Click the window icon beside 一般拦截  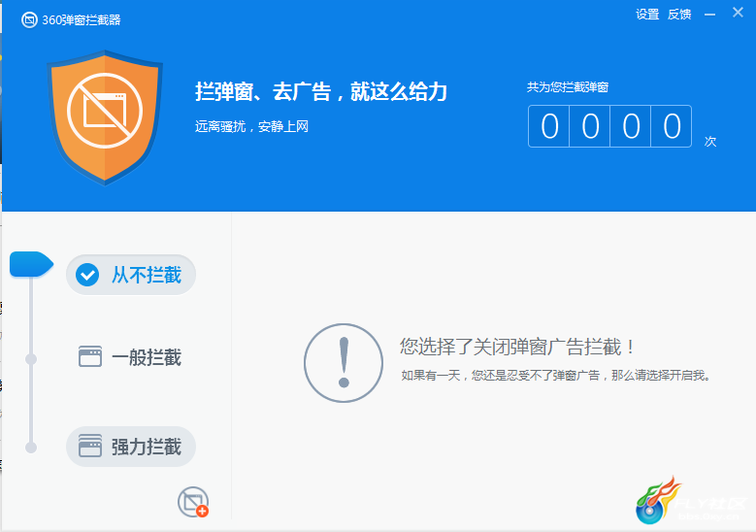pyautogui.click(x=90, y=356)
